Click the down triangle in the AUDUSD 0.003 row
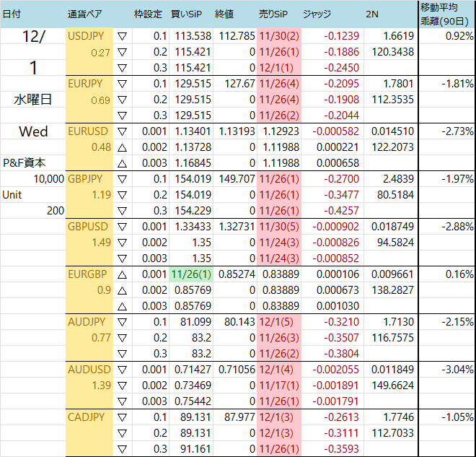The height and width of the screenshot is (457, 476). coord(122,402)
